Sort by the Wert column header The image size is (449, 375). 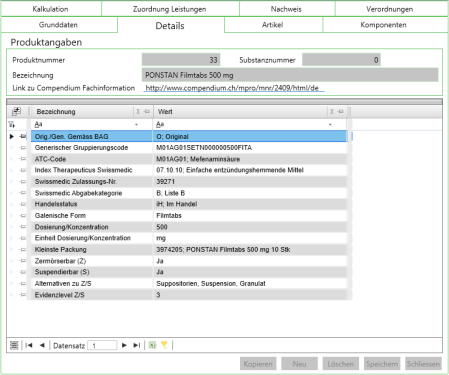click(165, 112)
